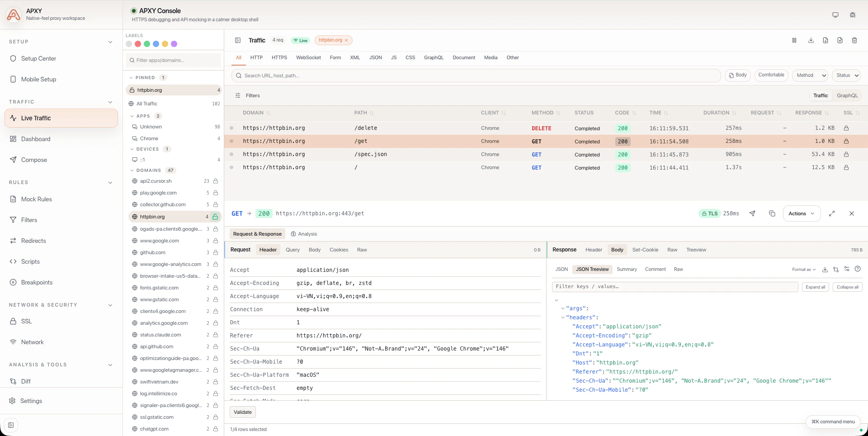Open the SSL settings page

tap(61, 321)
